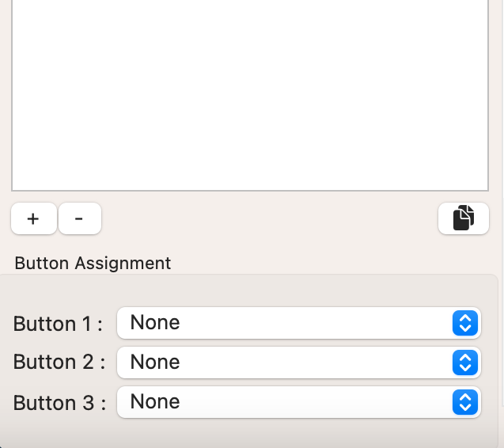The height and width of the screenshot is (448, 504).
Task: Click blue chevron arrows for Button 1
Action: (465, 323)
